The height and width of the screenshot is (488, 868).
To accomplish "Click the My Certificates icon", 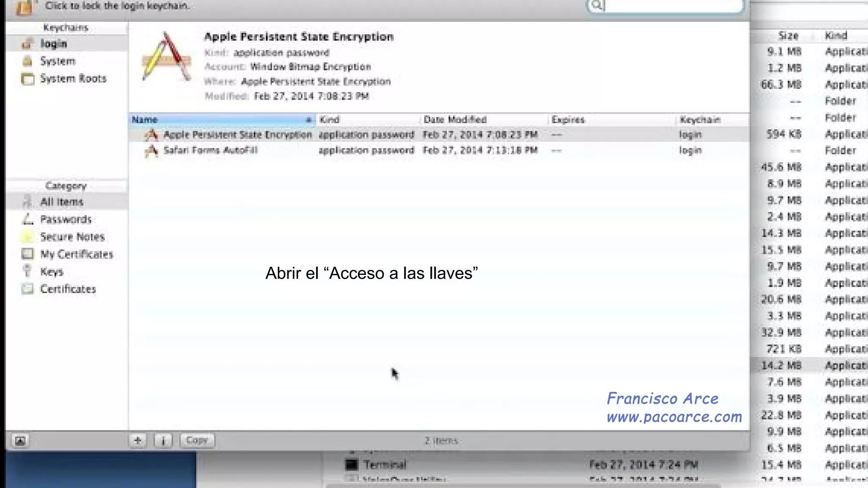I will 28,254.
